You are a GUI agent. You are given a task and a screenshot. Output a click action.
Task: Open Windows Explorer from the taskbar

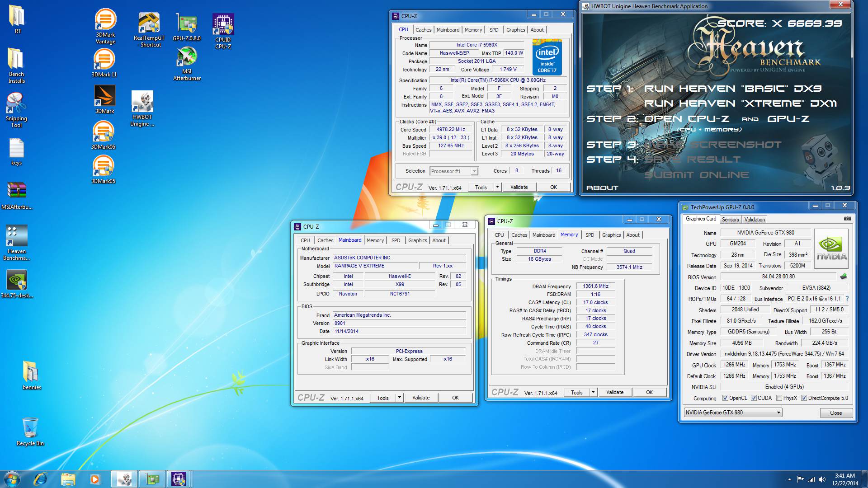(x=68, y=479)
